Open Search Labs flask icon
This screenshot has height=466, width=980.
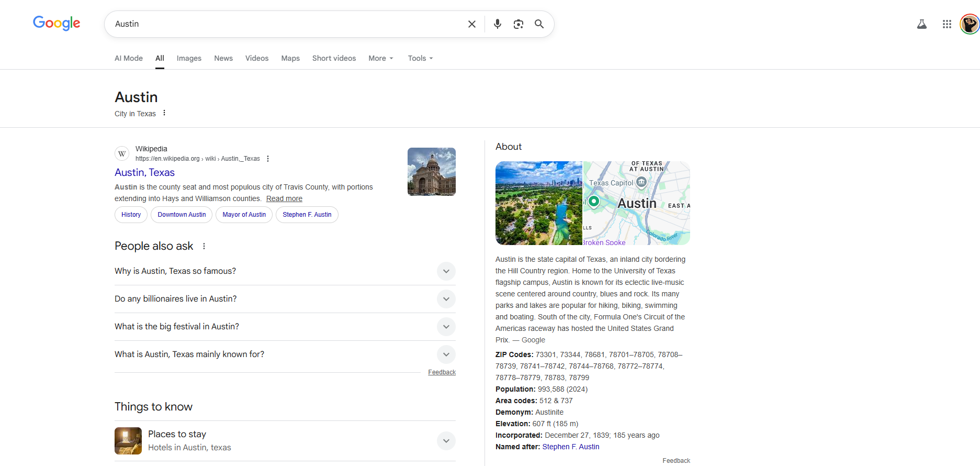click(x=921, y=24)
